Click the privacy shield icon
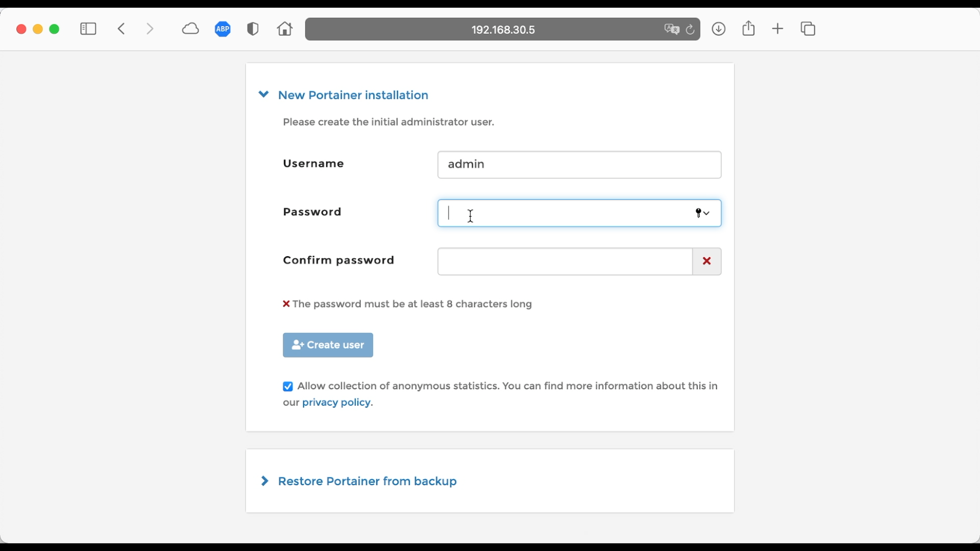Image resolution: width=980 pixels, height=551 pixels. coord(253,29)
